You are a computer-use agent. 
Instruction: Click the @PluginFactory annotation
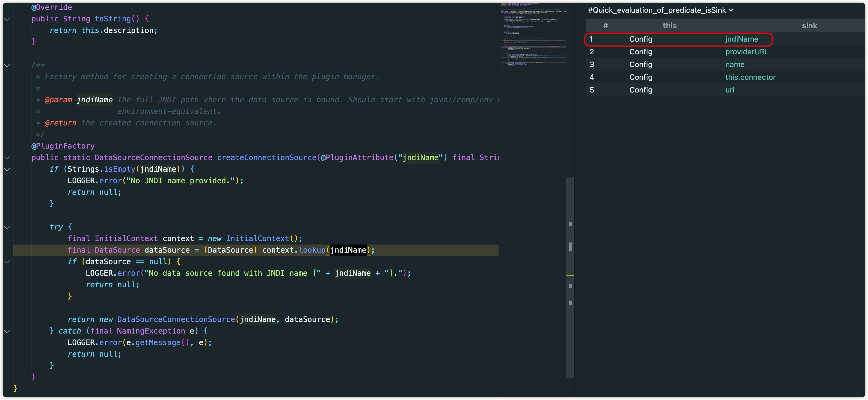point(63,146)
